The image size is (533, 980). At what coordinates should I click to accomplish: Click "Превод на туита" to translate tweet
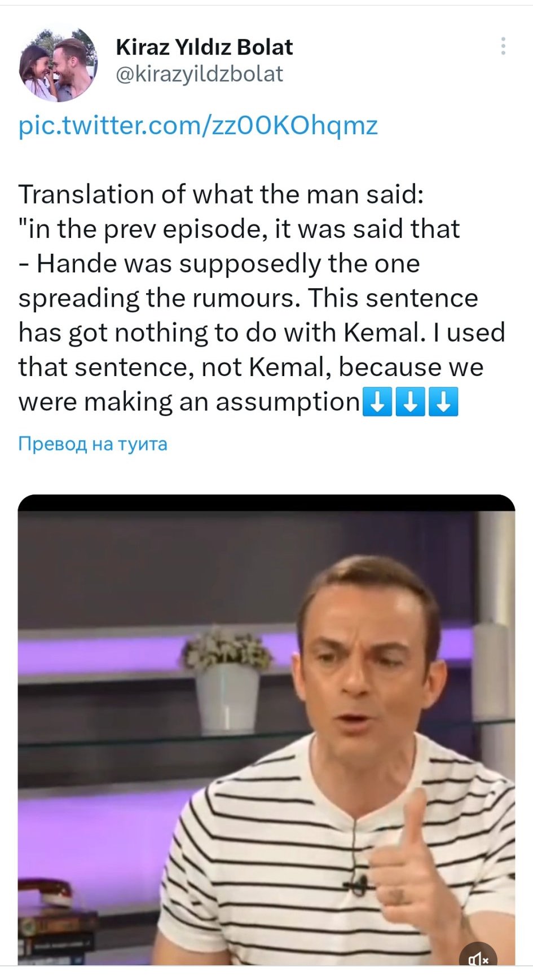(93, 444)
